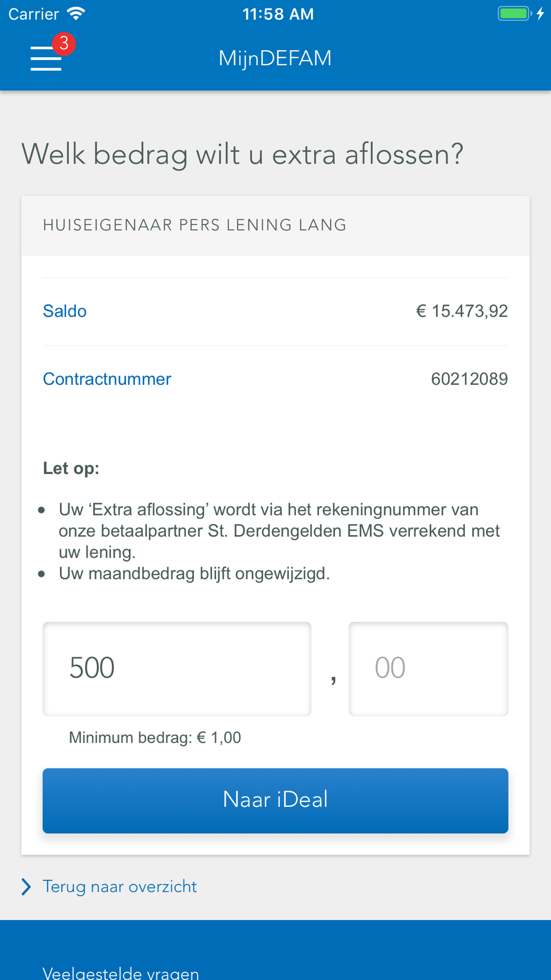The width and height of the screenshot is (551, 980).
Task: Click the cents input field
Action: coord(428,669)
